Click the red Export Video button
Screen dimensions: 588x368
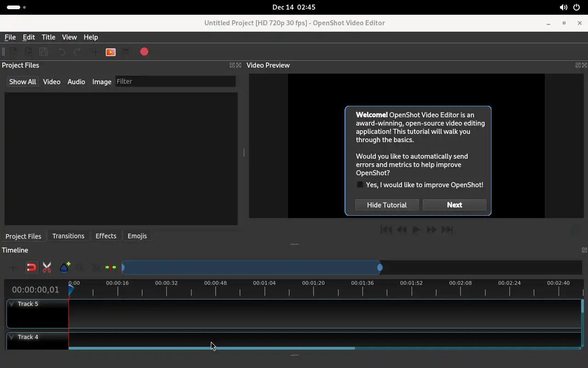(144, 52)
